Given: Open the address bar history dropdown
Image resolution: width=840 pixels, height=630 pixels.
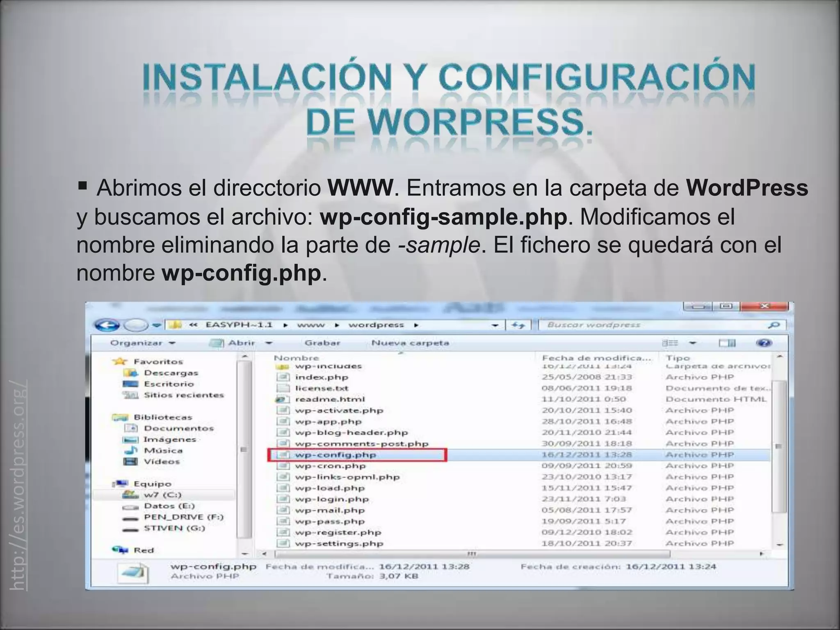Looking at the screenshot, I should pos(495,326).
